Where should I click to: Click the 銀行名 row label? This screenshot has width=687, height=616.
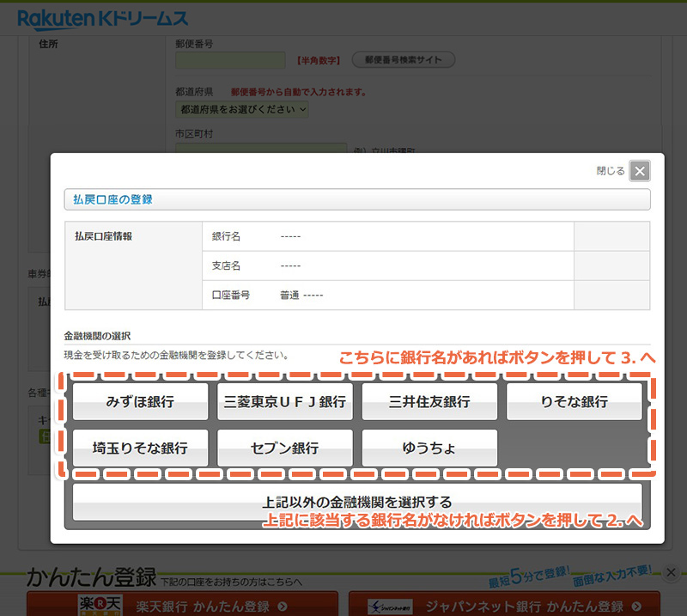[x=226, y=236]
